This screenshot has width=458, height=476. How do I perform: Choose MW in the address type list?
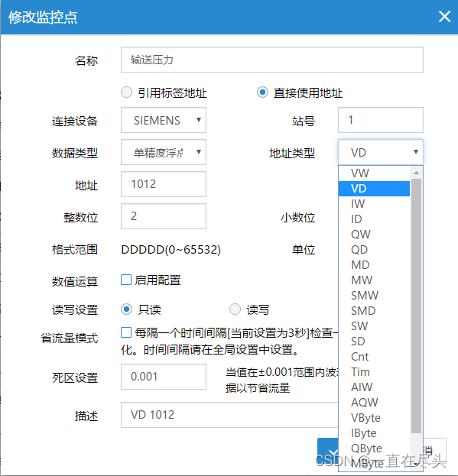pyautogui.click(x=374, y=280)
